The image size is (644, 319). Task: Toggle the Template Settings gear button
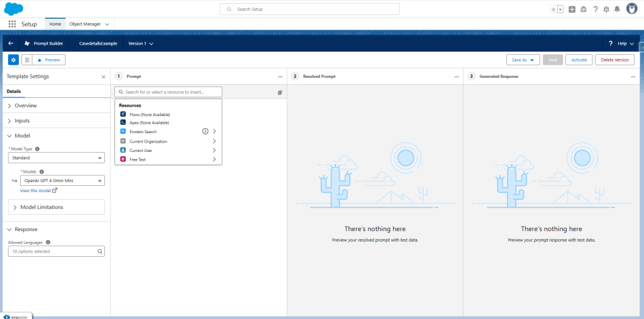click(13, 60)
